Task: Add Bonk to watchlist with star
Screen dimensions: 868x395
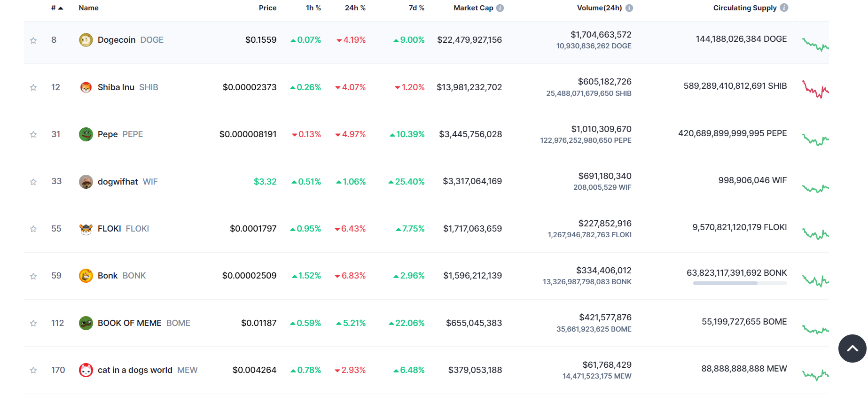Action: 33,276
